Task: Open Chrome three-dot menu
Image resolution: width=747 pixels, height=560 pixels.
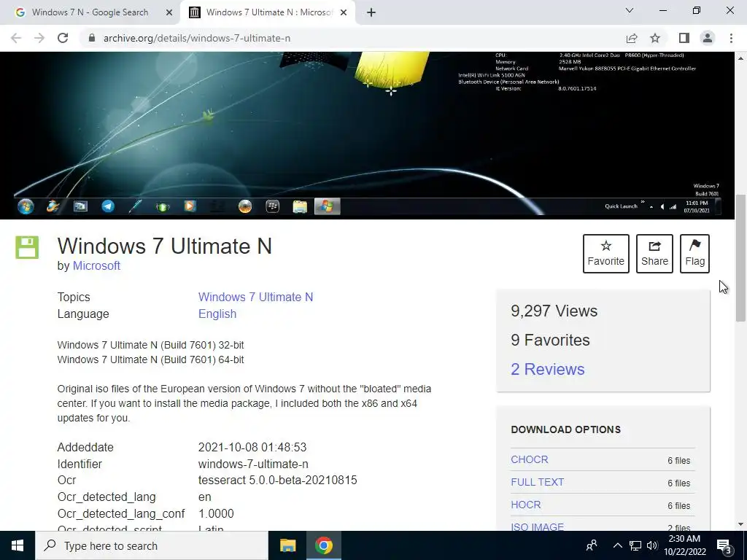Action: pyautogui.click(x=731, y=38)
